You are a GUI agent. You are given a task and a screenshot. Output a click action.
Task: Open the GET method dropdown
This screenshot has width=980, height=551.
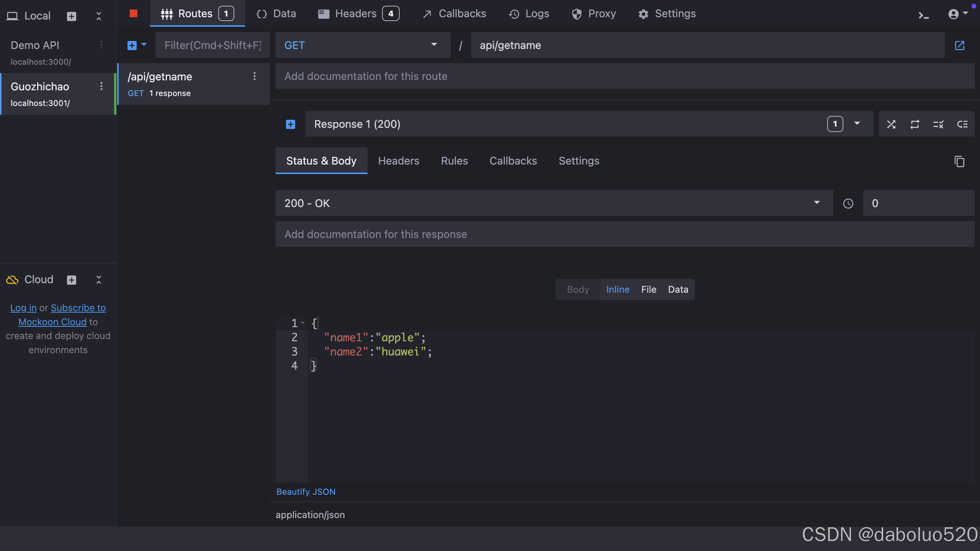(x=362, y=45)
